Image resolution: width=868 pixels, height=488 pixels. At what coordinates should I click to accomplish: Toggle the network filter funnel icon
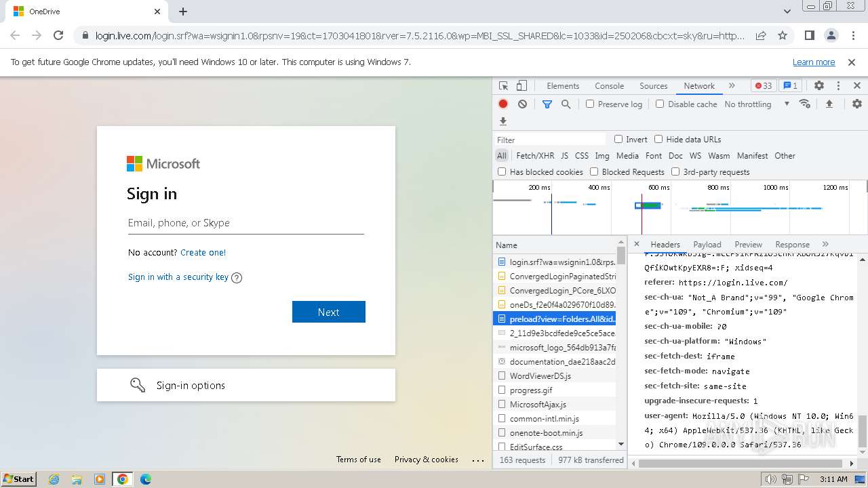(x=547, y=104)
